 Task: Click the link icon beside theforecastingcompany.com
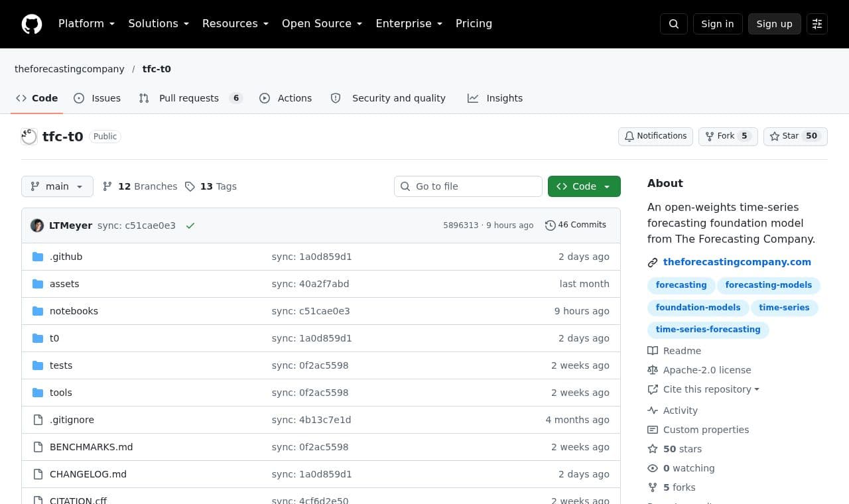(x=653, y=263)
